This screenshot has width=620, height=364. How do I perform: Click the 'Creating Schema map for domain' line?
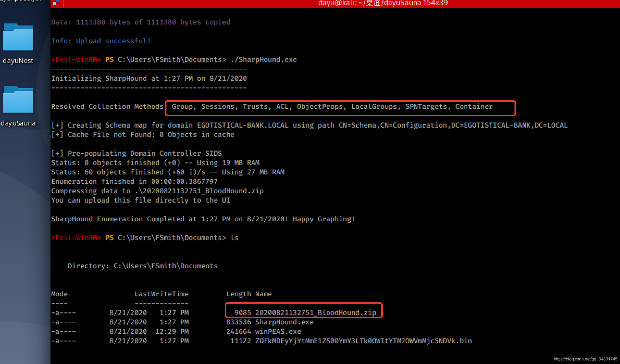coord(309,125)
